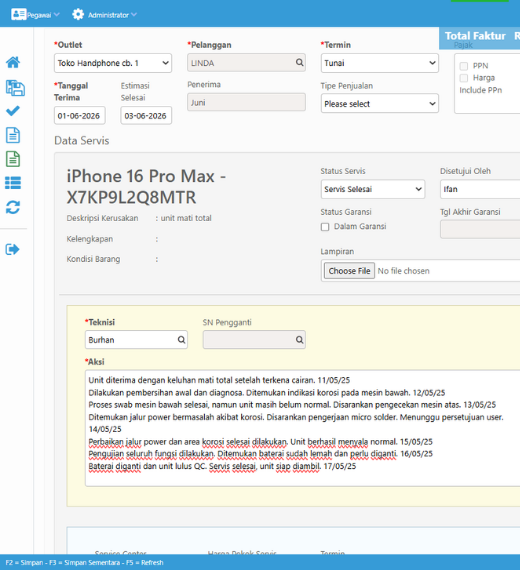This screenshot has height=570, width=520.
Task: Open the Administrator menu
Action: [x=104, y=15]
